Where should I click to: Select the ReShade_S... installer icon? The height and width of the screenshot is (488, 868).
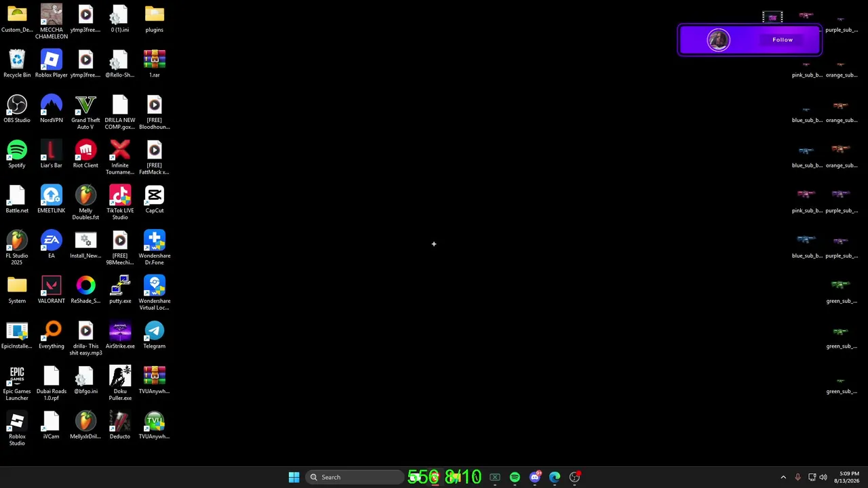[85, 290]
